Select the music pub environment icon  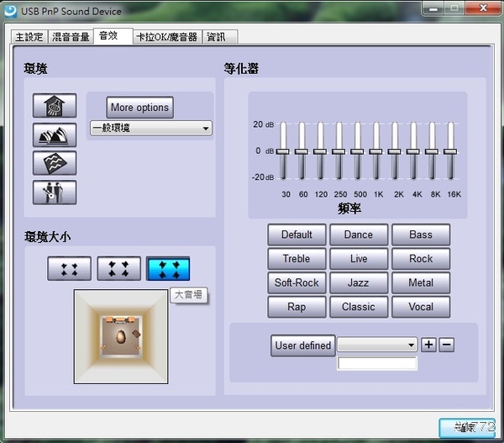point(55,192)
